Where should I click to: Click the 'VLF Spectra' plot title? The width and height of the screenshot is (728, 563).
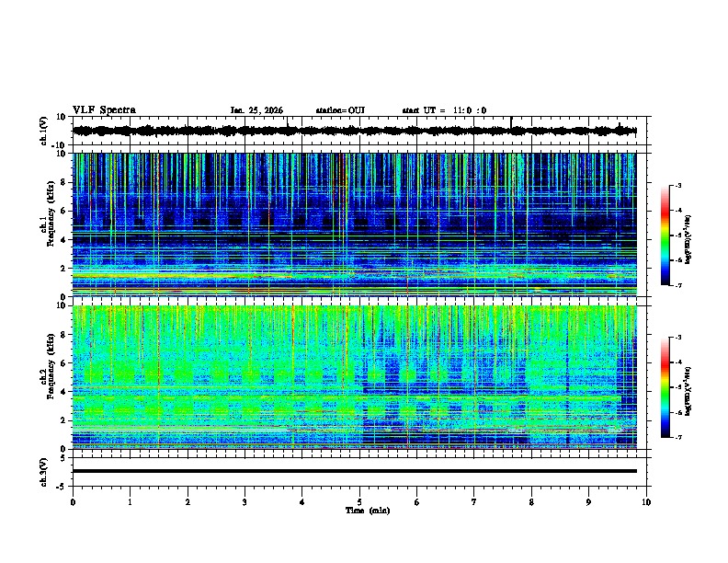point(104,110)
